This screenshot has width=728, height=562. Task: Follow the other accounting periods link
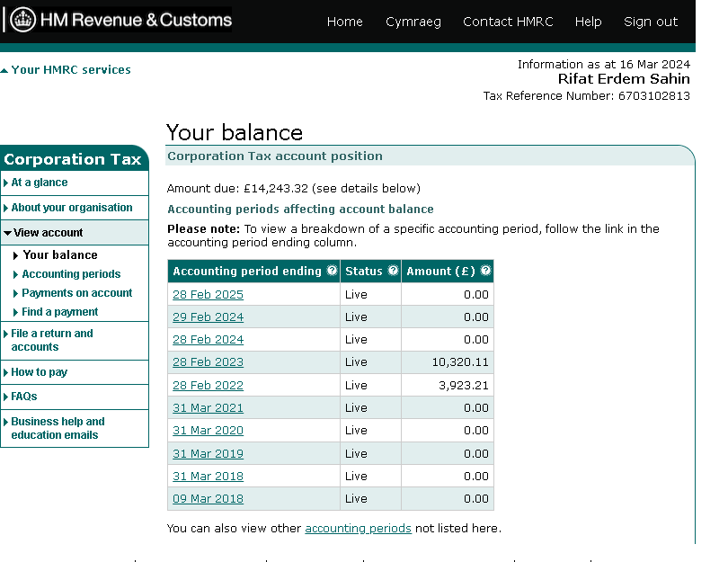point(358,529)
